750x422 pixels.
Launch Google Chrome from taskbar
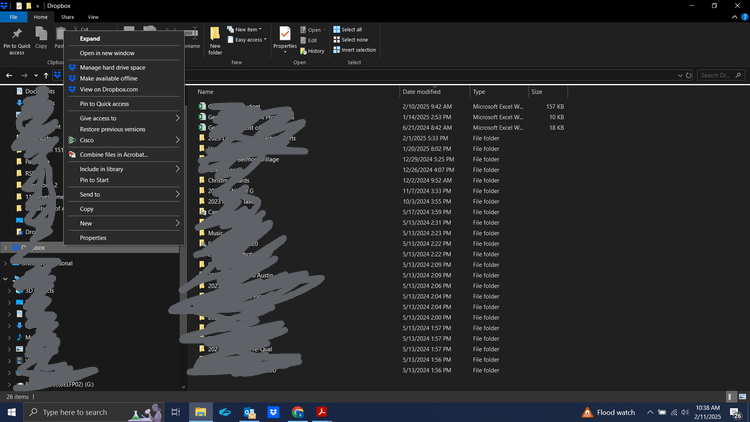[298, 412]
